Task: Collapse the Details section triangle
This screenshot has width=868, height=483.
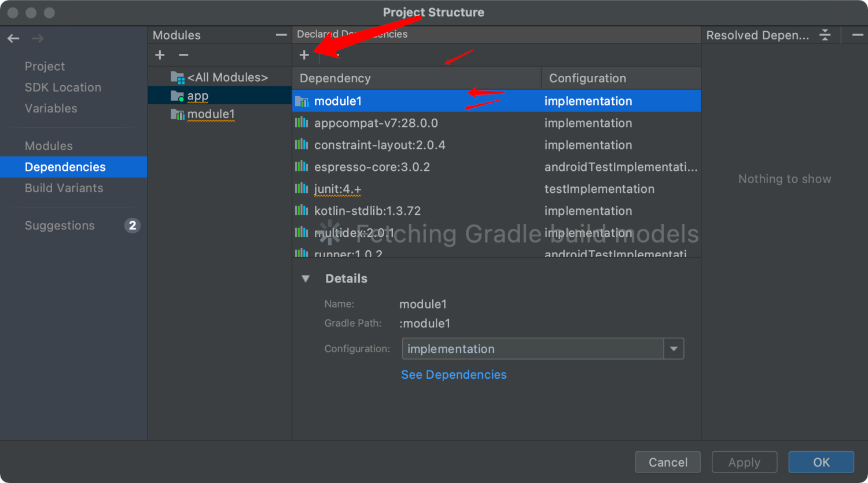Action: click(x=306, y=279)
